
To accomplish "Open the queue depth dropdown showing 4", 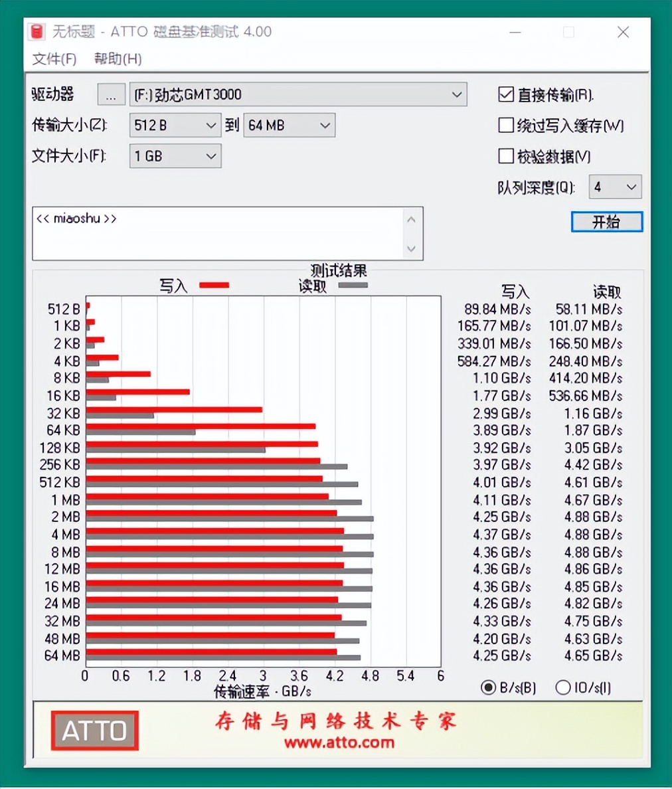I will (631, 187).
